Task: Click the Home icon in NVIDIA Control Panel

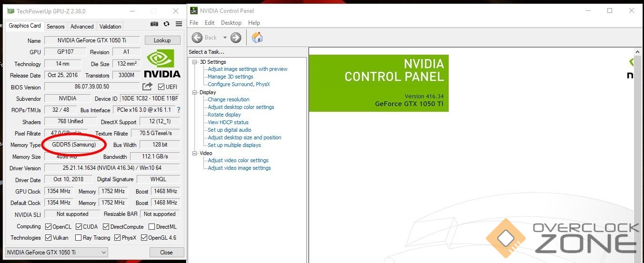Action: (x=257, y=37)
